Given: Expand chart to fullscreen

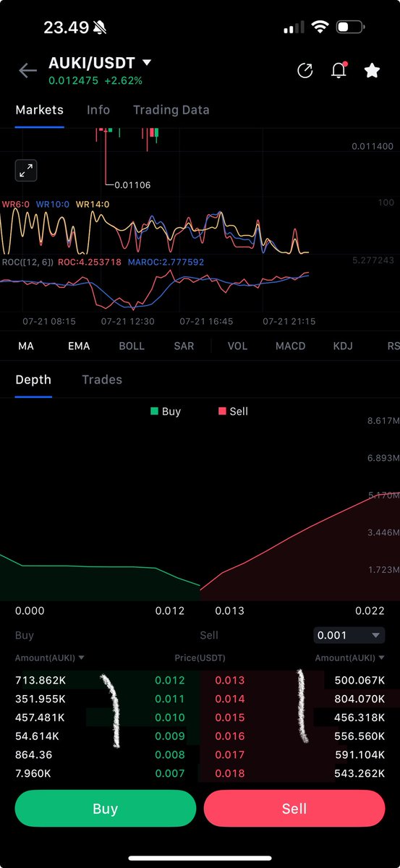Looking at the screenshot, I should pyautogui.click(x=26, y=171).
